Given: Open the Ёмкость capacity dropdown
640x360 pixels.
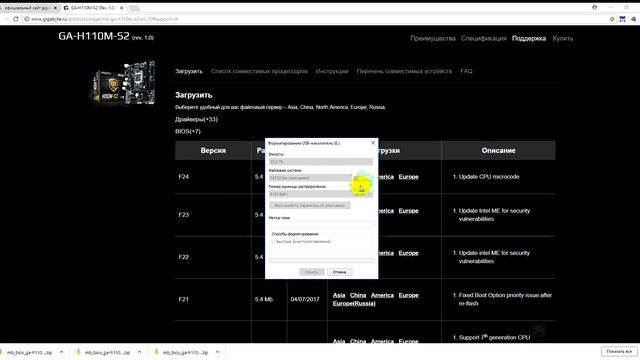Looking at the screenshot, I should pyautogui.click(x=321, y=162).
